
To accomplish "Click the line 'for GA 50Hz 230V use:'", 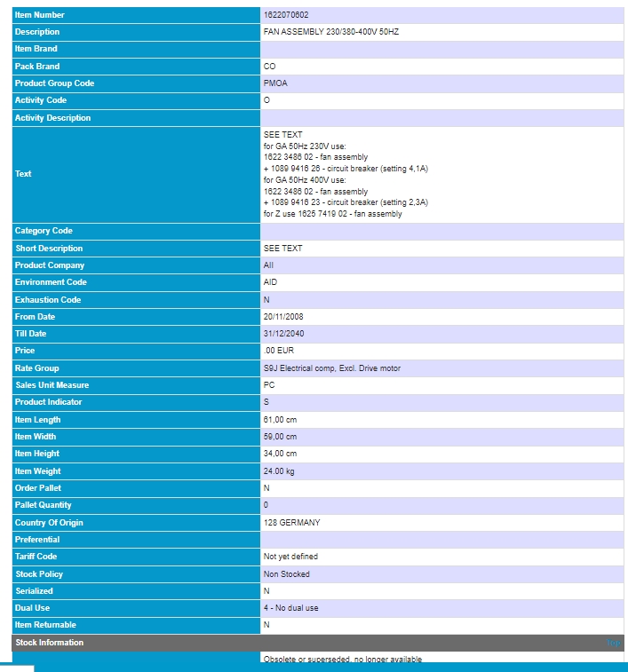I will (x=305, y=146).
